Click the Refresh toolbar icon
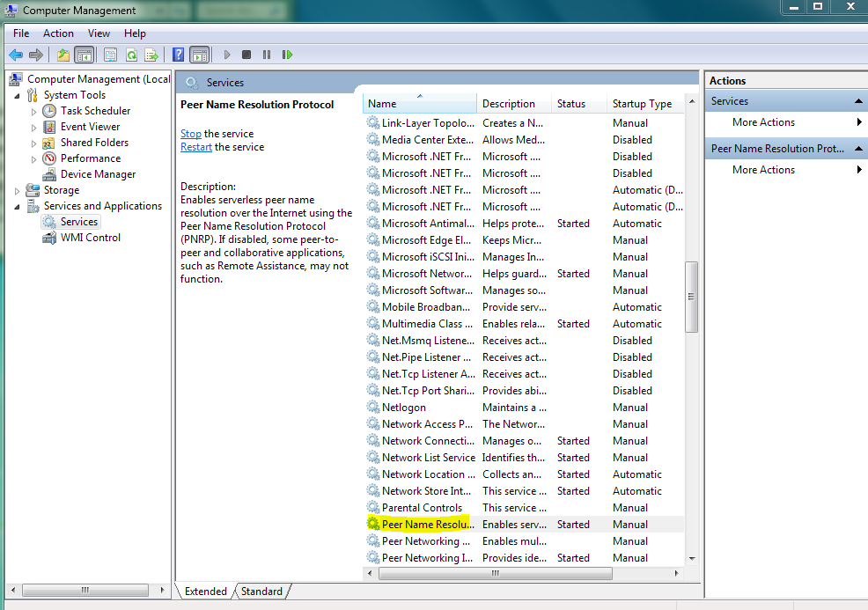This screenshot has height=610, width=868. point(131,55)
